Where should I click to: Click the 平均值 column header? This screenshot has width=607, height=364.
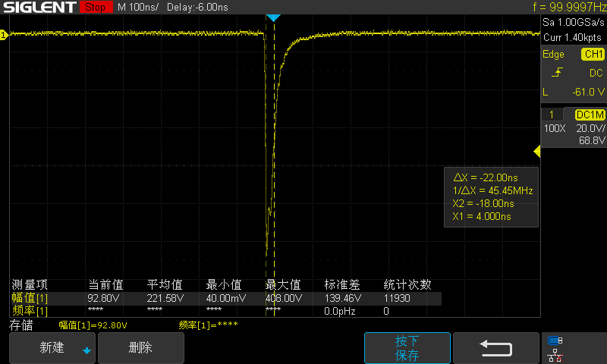(165, 285)
